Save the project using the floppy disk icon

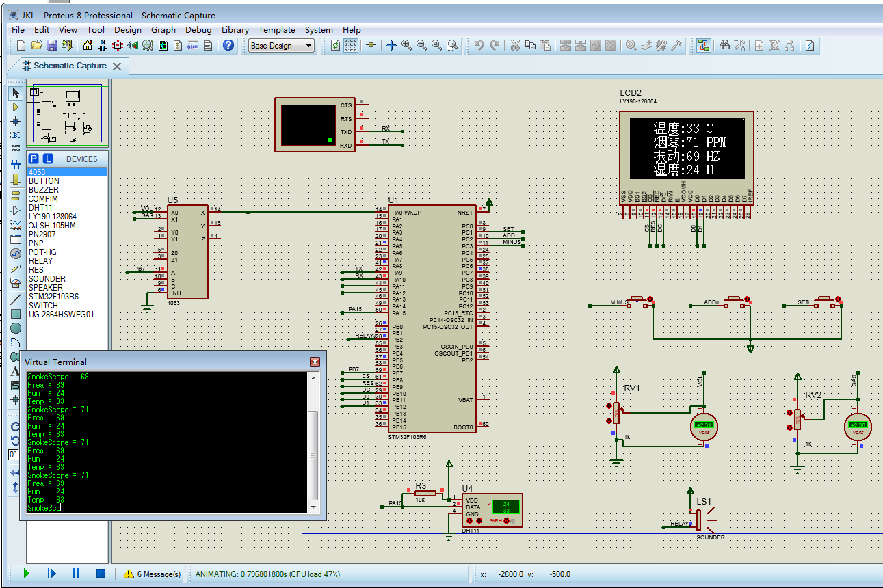click(x=51, y=45)
